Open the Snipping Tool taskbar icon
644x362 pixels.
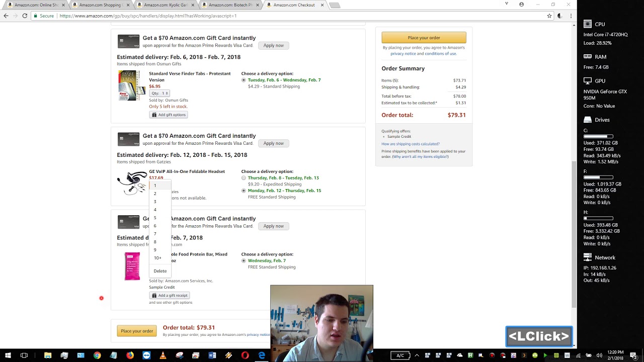[179, 355]
